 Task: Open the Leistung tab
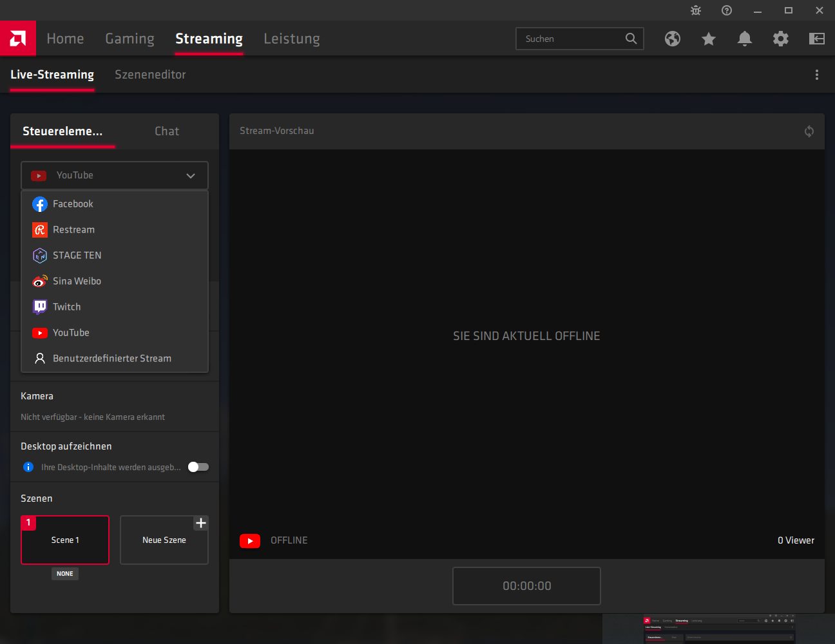[x=292, y=39]
